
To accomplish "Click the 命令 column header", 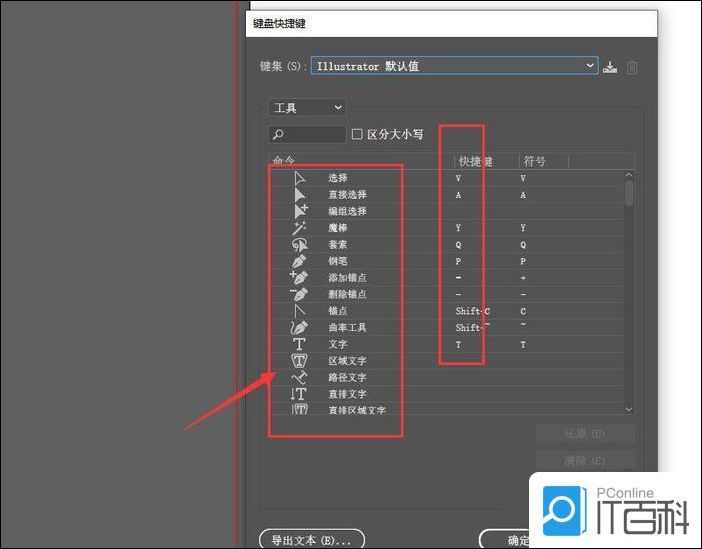I will point(284,161).
